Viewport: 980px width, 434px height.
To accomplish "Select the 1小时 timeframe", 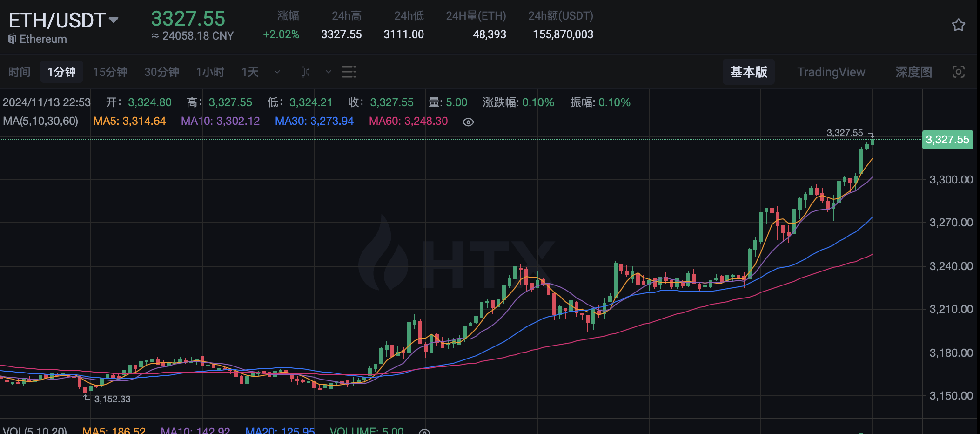I will click(210, 72).
